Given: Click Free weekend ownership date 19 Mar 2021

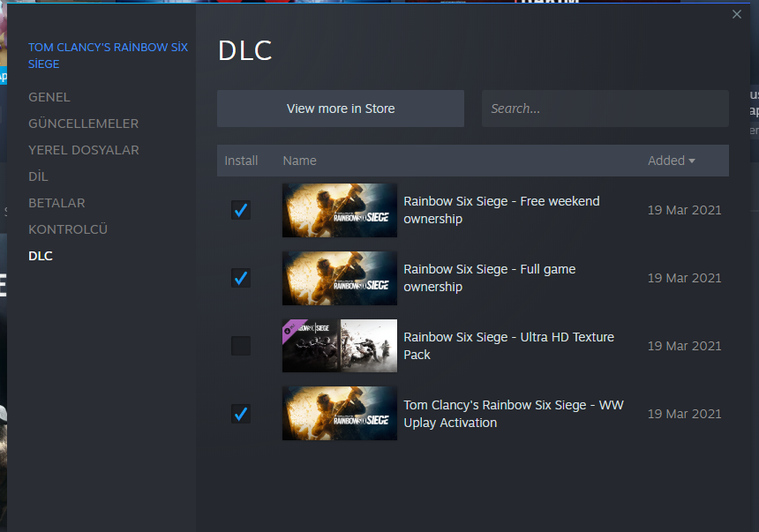Looking at the screenshot, I should pyautogui.click(x=685, y=210).
